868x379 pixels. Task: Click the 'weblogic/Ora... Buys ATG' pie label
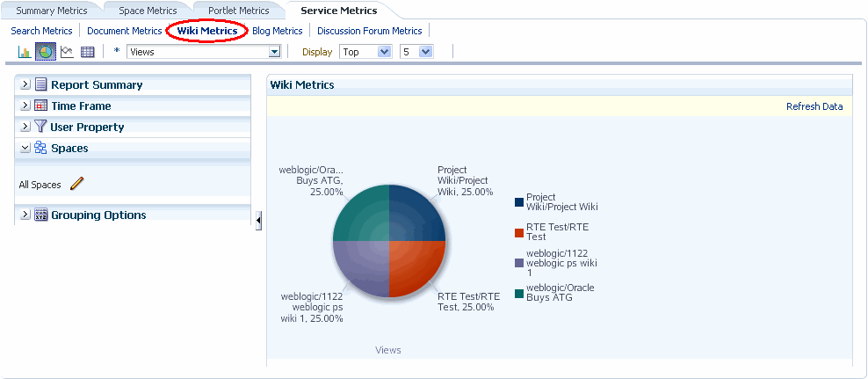pyautogui.click(x=310, y=180)
